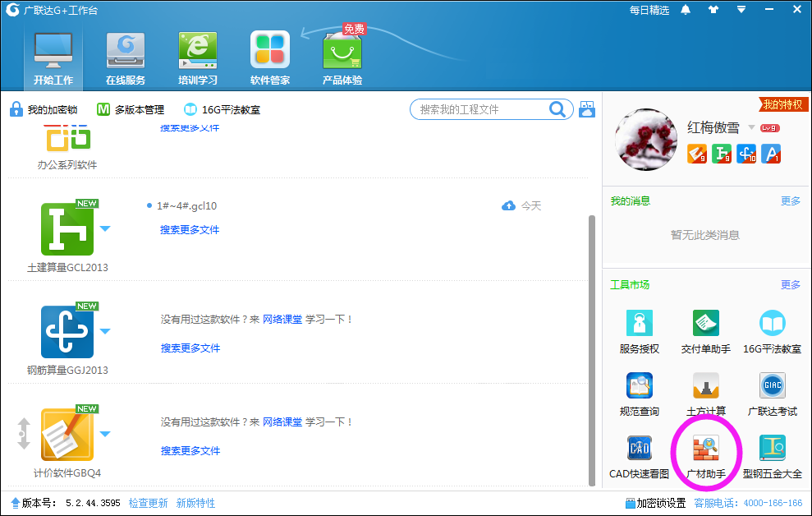Expand dropdown arrow next to GGJ2013

tap(105, 331)
